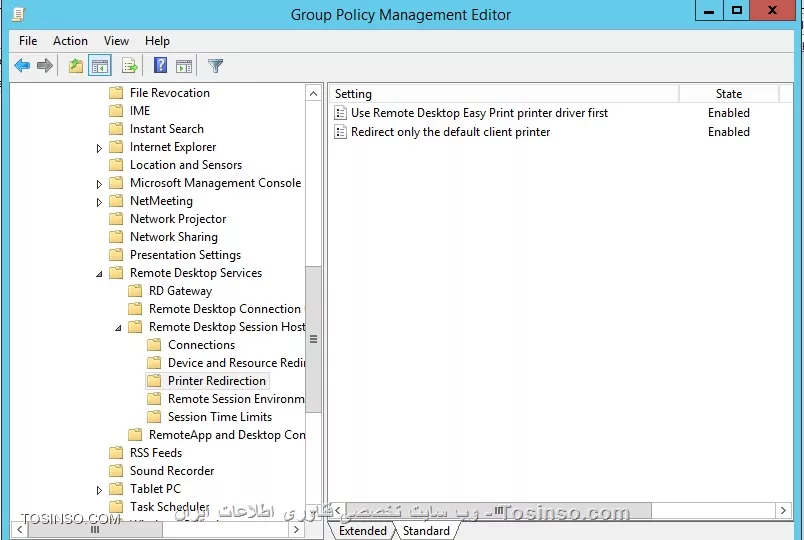Image resolution: width=804 pixels, height=540 pixels.
Task: Open the Help toolbar icon
Action: click(x=160, y=65)
